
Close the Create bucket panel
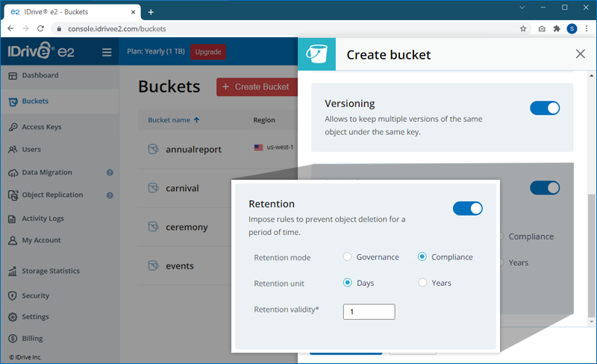click(x=581, y=54)
